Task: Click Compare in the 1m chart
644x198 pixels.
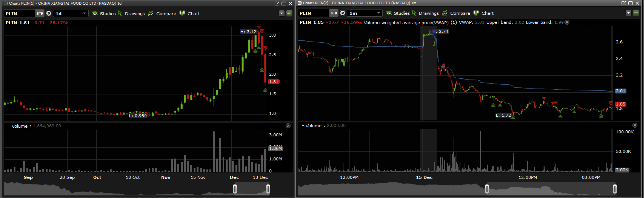Action: (x=456, y=13)
